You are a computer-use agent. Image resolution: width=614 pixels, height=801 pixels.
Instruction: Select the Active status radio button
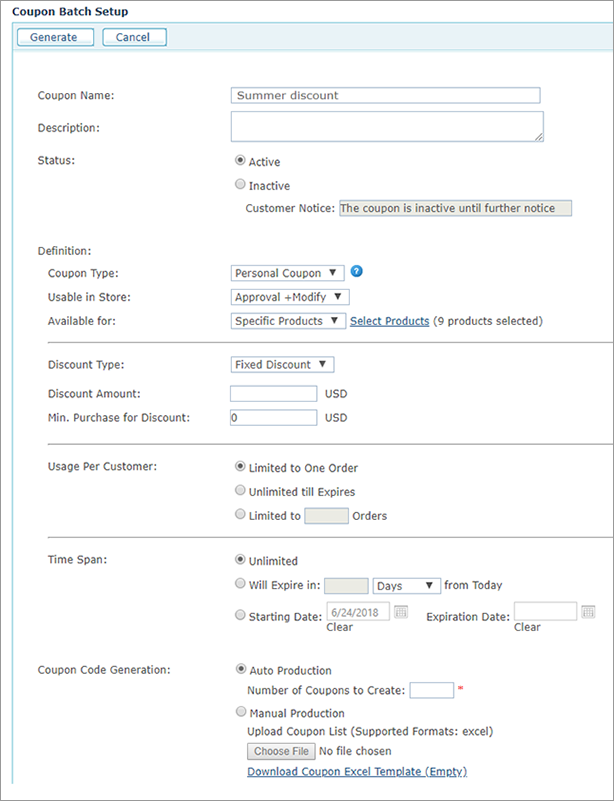coord(240,160)
